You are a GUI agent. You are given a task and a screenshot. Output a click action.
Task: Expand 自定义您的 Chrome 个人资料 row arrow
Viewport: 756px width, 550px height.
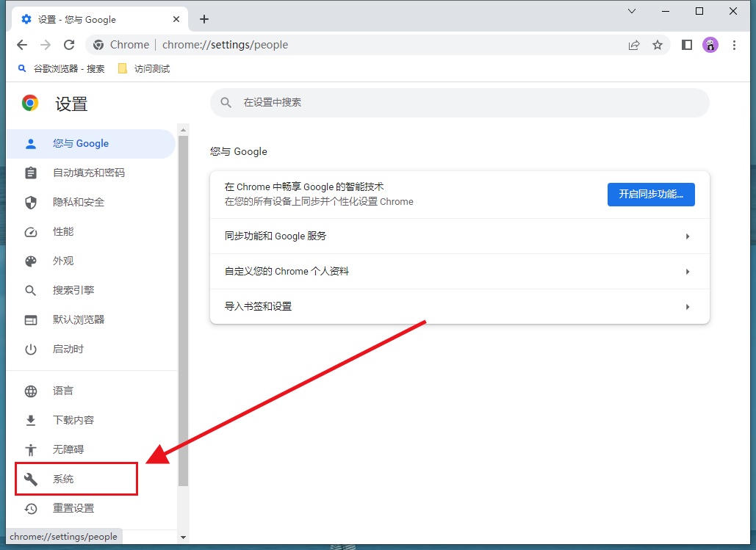(688, 272)
